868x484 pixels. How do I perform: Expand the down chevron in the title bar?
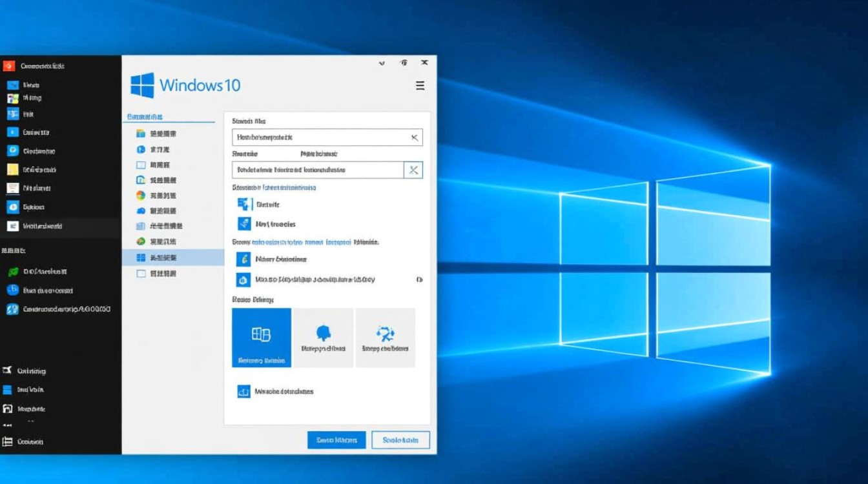pos(382,63)
